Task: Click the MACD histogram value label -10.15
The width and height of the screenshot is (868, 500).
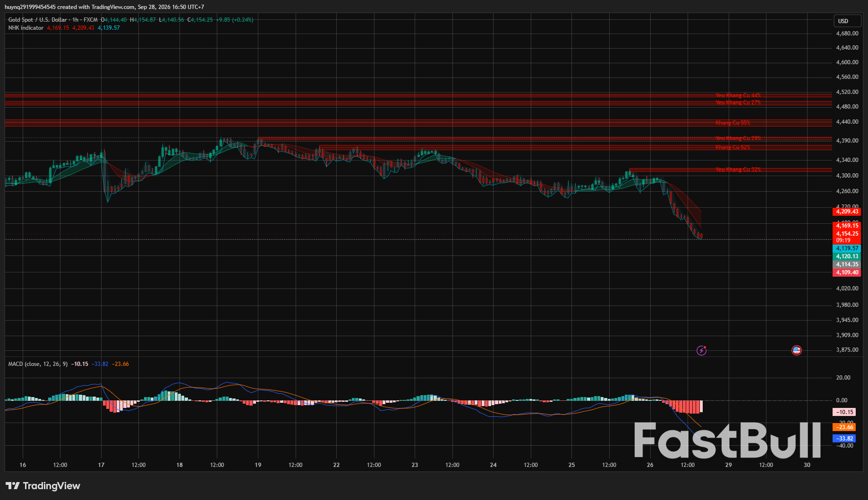Action: point(844,412)
